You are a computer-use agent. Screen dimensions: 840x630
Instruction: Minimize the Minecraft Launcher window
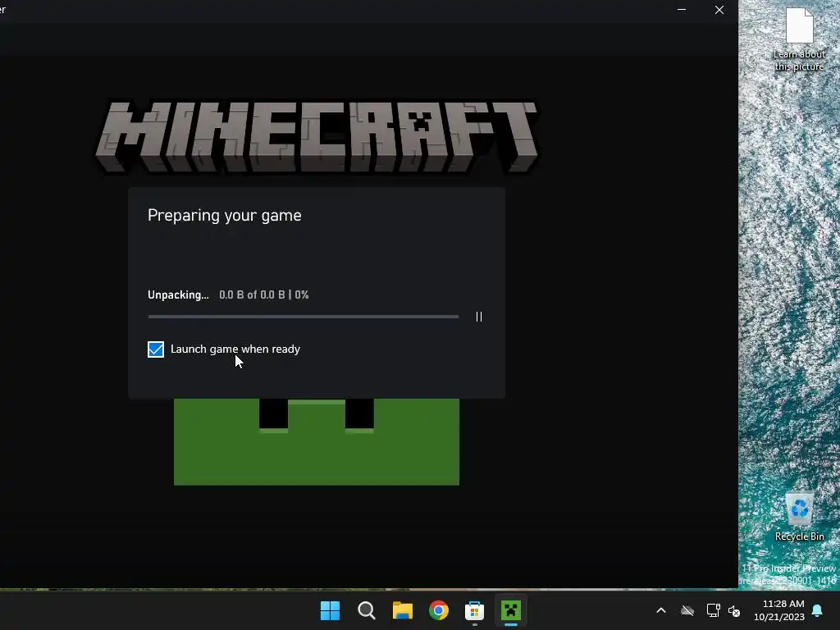tap(682, 10)
